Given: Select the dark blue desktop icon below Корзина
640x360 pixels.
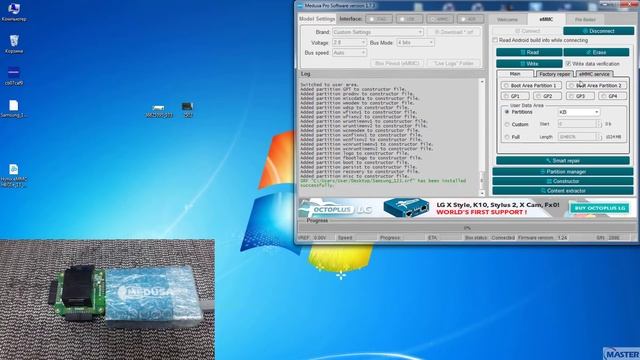Looking at the screenshot, I should (x=13, y=76).
